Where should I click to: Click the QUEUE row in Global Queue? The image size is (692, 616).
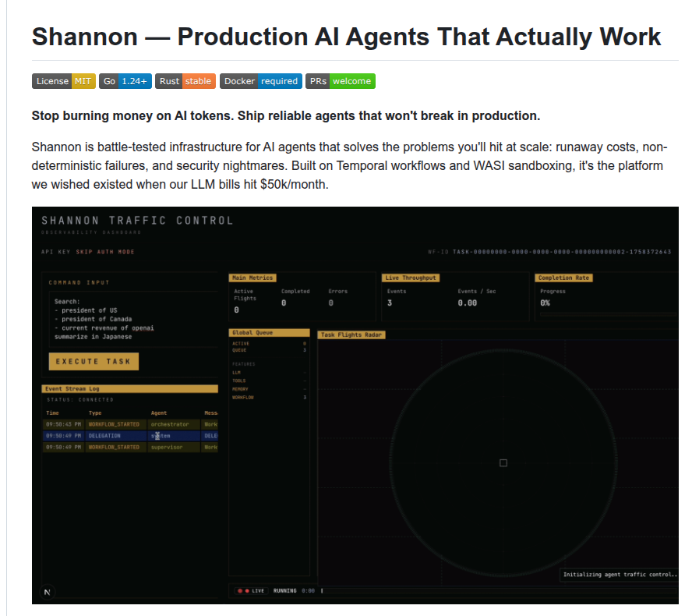click(269, 350)
